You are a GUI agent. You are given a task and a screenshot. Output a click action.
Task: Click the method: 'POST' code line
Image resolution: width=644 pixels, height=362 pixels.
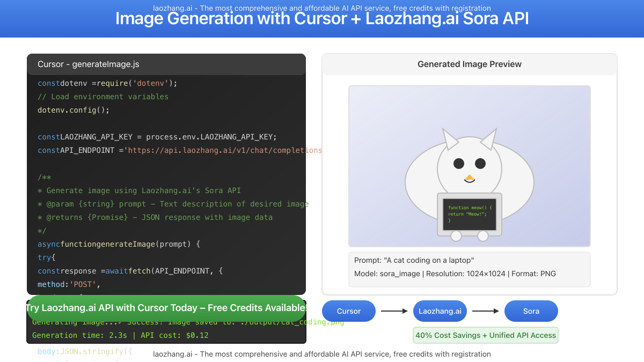(x=69, y=284)
